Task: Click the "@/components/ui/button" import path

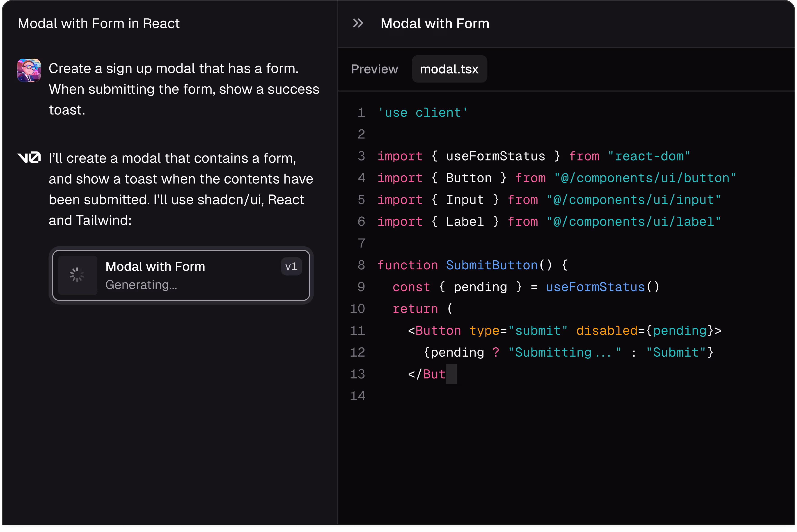Action: tap(645, 178)
